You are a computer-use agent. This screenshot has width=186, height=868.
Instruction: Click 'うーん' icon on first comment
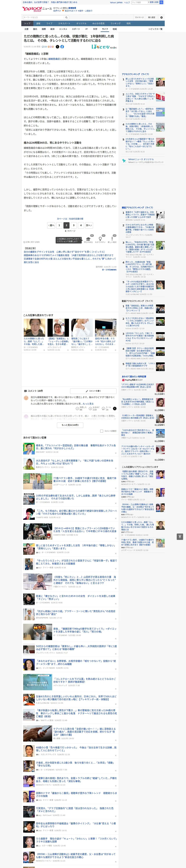pos(104,408)
